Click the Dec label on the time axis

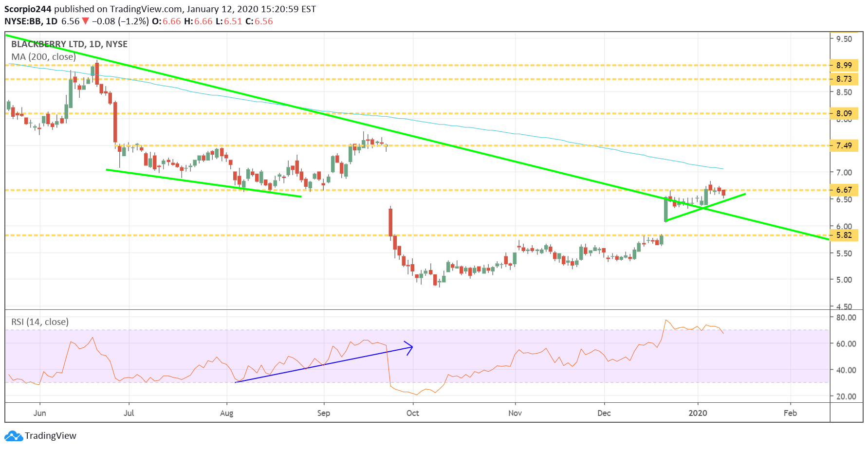(604, 413)
